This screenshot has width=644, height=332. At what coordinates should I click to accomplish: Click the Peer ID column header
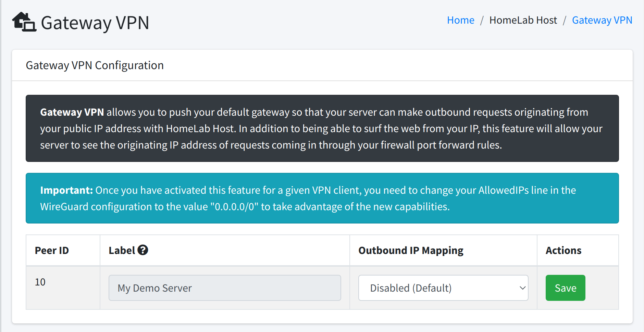click(51, 250)
